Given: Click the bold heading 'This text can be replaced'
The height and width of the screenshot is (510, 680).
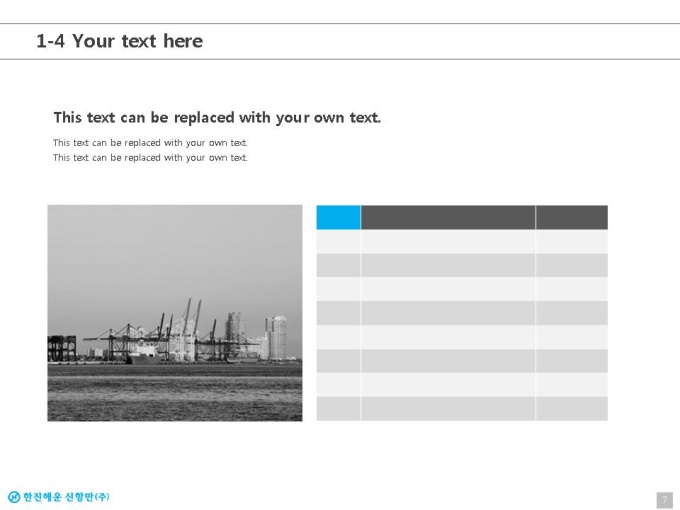Looking at the screenshot, I should click(217, 118).
